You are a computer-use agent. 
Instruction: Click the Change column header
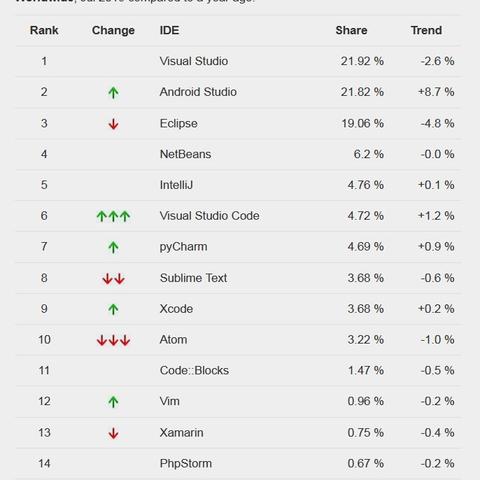click(x=113, y=31)
